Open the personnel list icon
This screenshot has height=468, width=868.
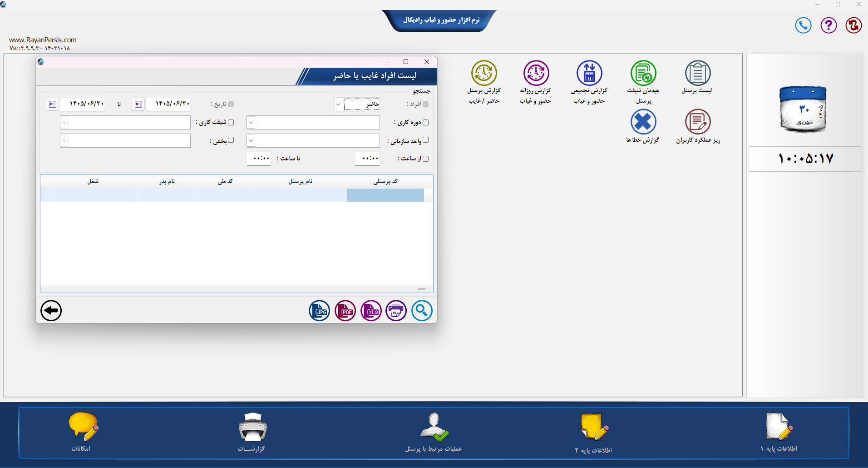[698, 73]
